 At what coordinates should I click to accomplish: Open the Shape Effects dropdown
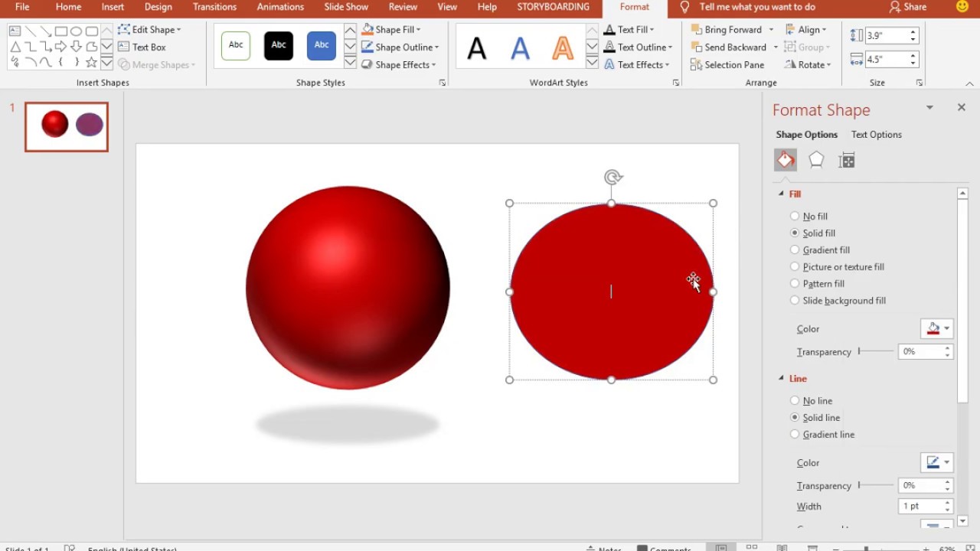pyautogui.click(x=399, y=65)
